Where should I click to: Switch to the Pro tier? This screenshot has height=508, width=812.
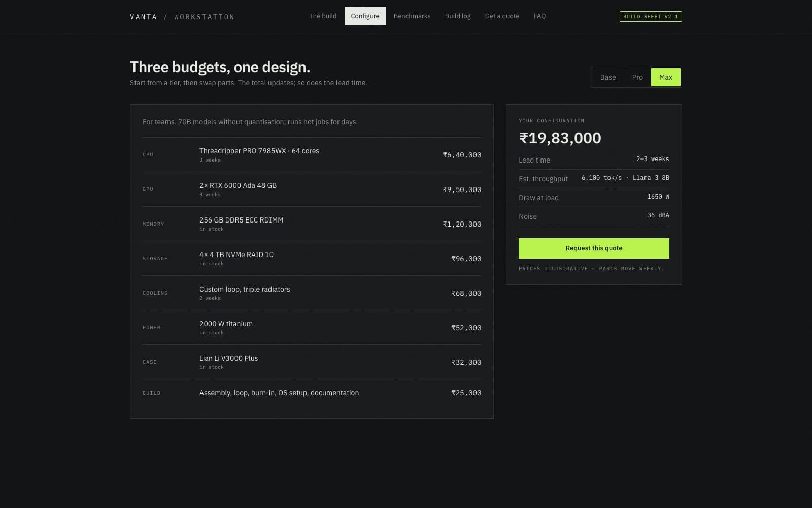(637, 77)
